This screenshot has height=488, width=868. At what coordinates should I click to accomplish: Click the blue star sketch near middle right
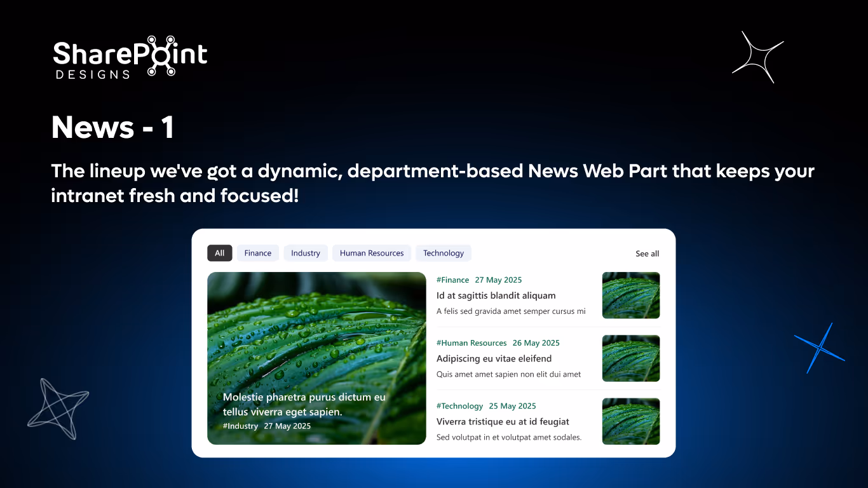pyautogui.click(x=820, y=348)
